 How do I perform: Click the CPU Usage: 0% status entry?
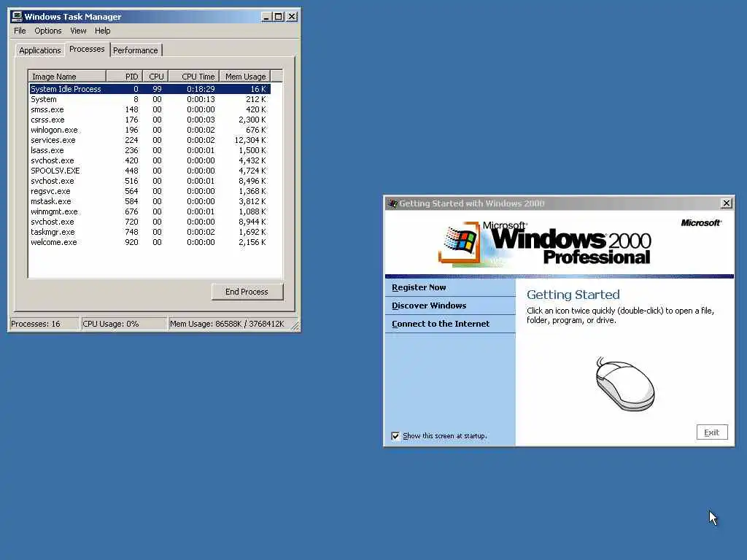pos(124,324)
